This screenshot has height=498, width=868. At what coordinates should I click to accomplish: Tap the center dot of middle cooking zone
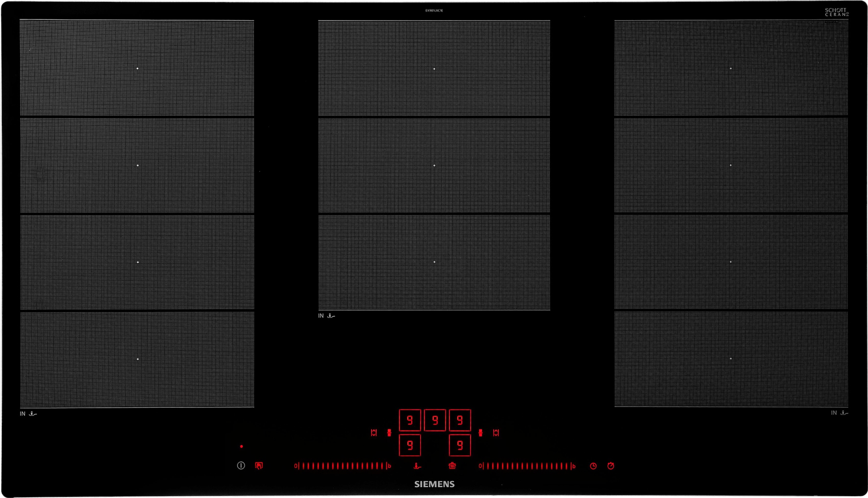[434, 165]
